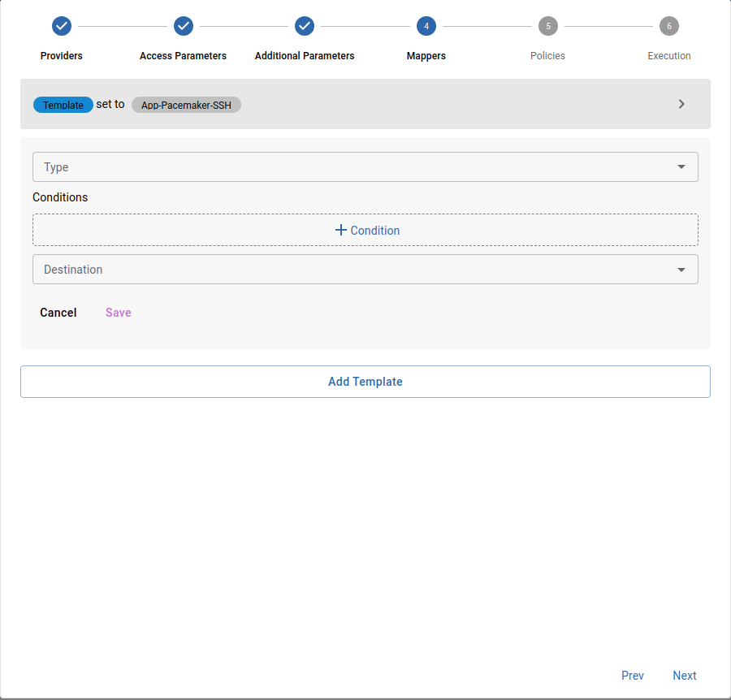Expand the Template mapper chevron arrow

click(x=681, y=104)
